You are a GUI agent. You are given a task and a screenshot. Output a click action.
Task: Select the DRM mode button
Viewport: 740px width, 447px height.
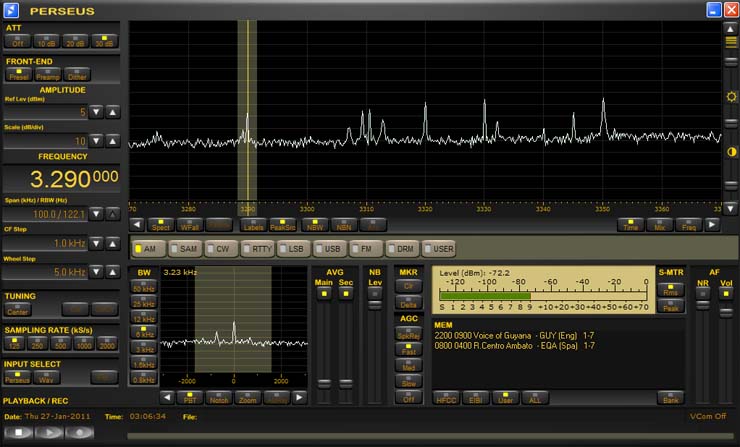tap(402, 249)
